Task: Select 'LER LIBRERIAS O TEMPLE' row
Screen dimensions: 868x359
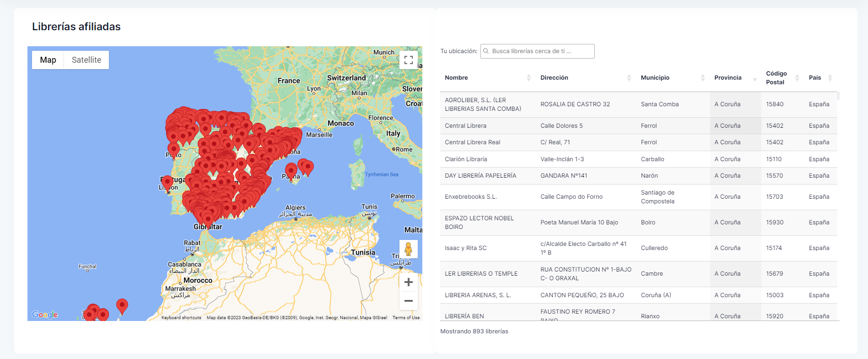Action: click(x=639, y=274)
